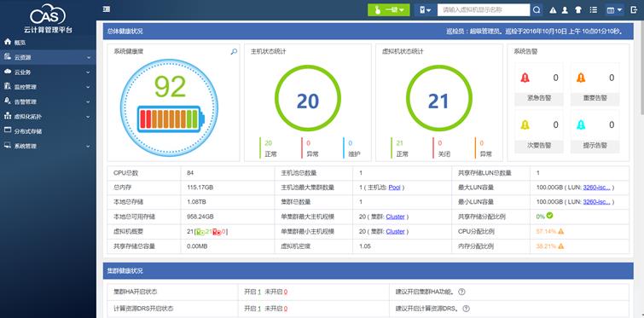Expand the 监控管理 chevron
Image resolution: width=644 pixels, height=318 pixels.
click(89, 87)
